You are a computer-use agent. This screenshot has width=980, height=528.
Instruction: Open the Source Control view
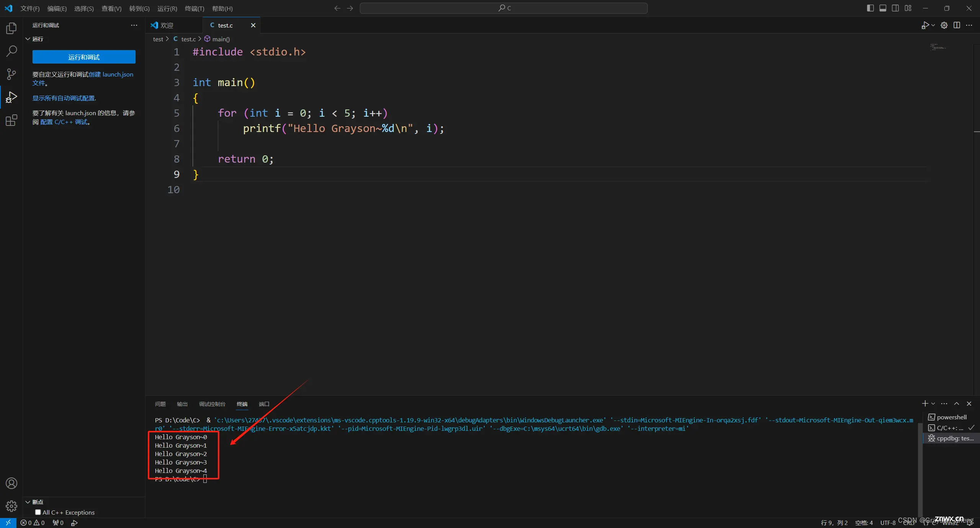[11, 74]
